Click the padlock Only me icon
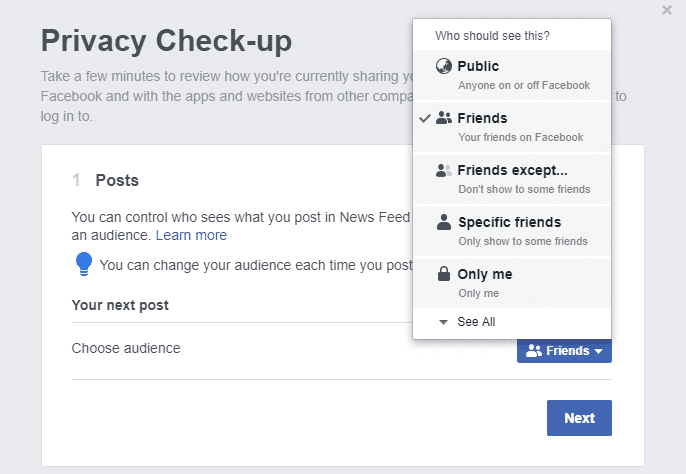 click(444, 274)
